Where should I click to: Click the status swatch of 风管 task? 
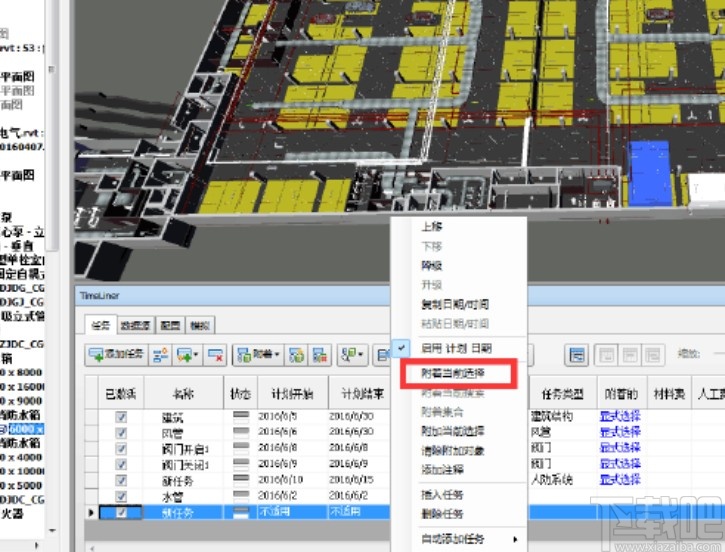(241, 433)
